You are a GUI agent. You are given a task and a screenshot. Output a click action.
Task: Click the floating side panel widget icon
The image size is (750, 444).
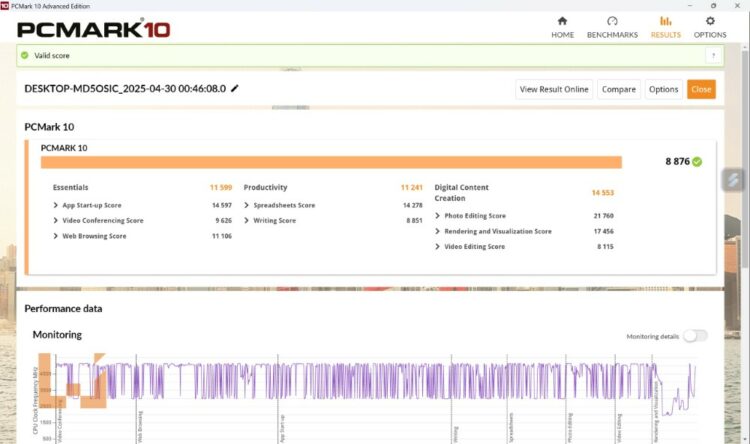pyautogui.click(x=733, y=180)
